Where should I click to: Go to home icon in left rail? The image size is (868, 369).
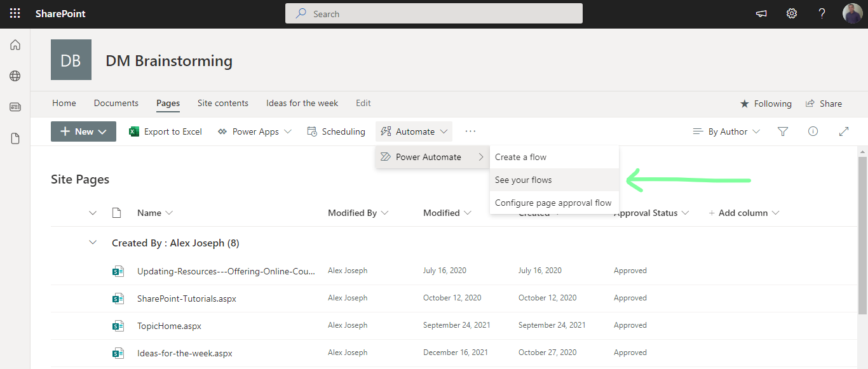click(15, 45)
